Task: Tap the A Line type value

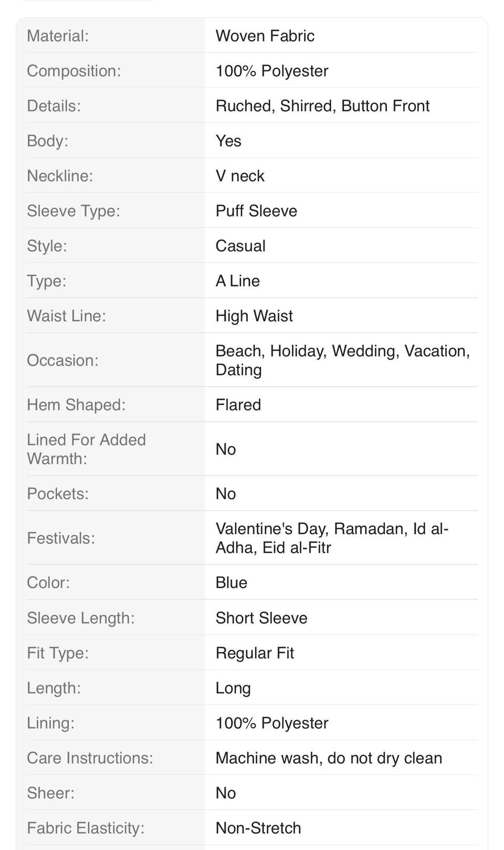Action: click(x=237, y=281)
